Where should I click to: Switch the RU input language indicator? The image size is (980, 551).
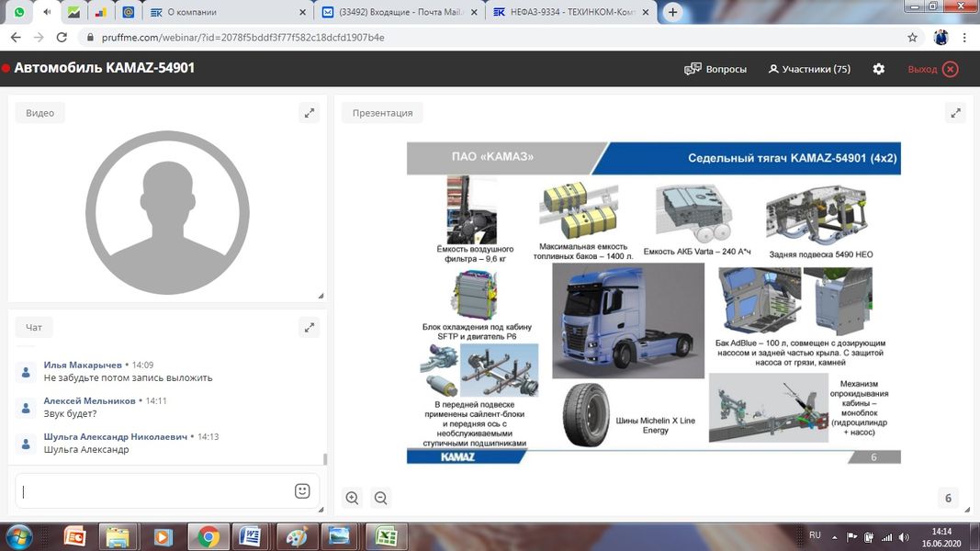(815, 535)
